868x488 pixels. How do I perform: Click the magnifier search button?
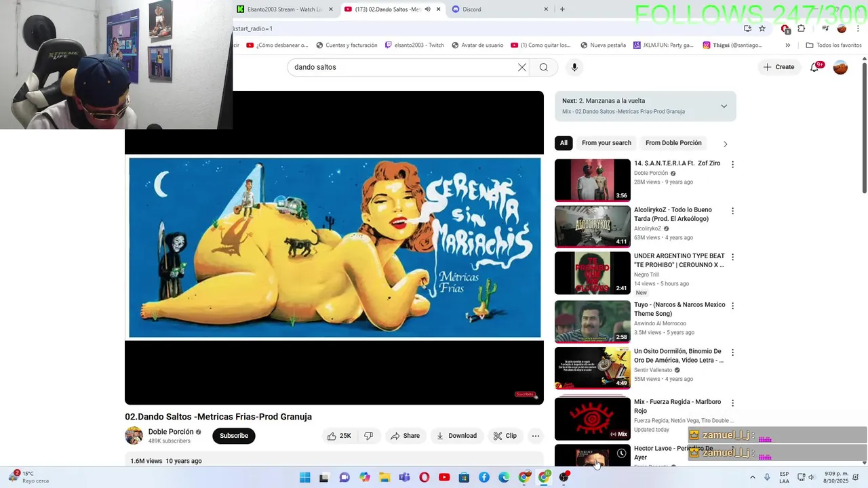[x=544, y=67]
